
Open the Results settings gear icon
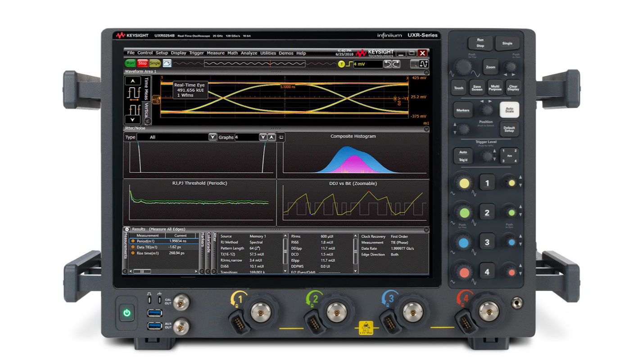point(127,229)
